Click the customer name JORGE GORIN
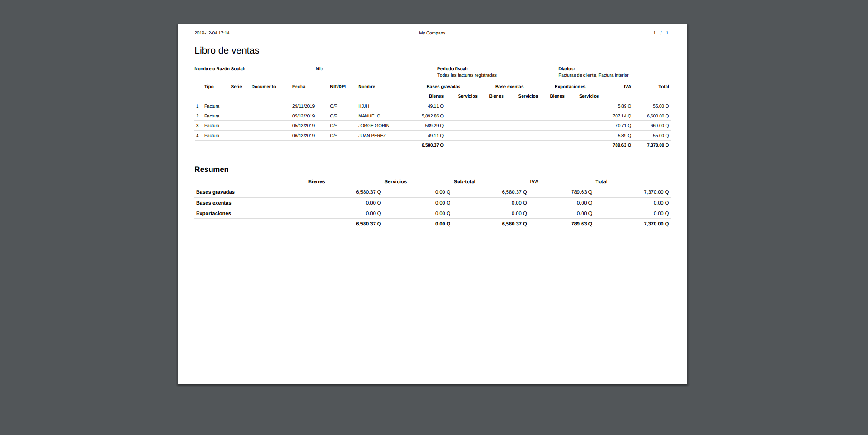The width and height of the screenshot is (868, 435). click(x=374, y=126)
